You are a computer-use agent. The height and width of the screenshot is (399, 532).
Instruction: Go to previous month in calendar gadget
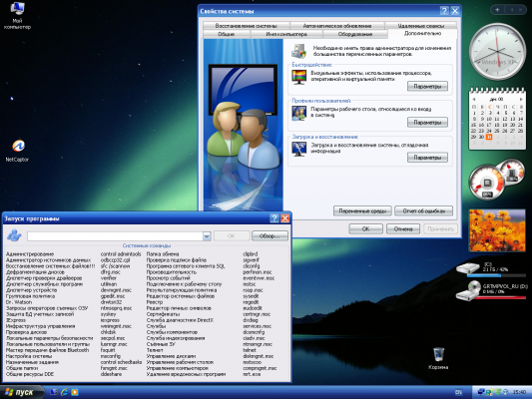click(x=474, y=100)
